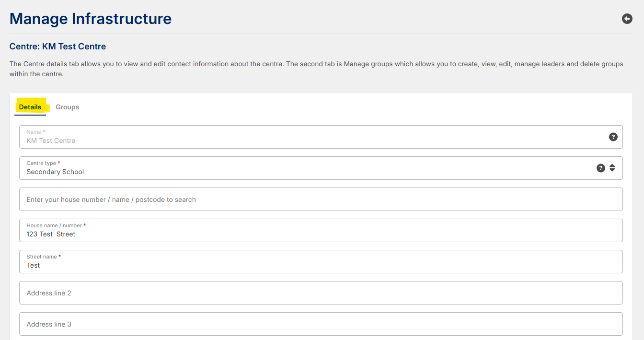Click the back arrow icon
Screen dimensions: 644x340
pos(627,19)
